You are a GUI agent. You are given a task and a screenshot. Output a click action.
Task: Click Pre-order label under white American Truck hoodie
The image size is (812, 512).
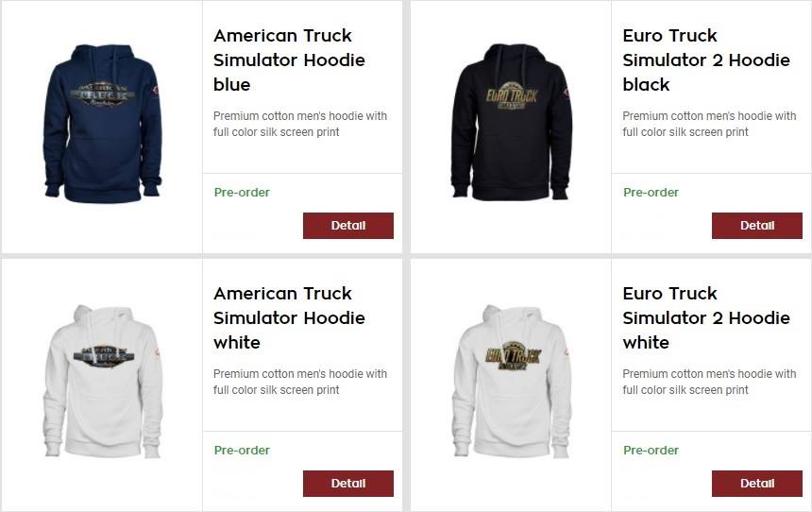click(x=242, y=451)
